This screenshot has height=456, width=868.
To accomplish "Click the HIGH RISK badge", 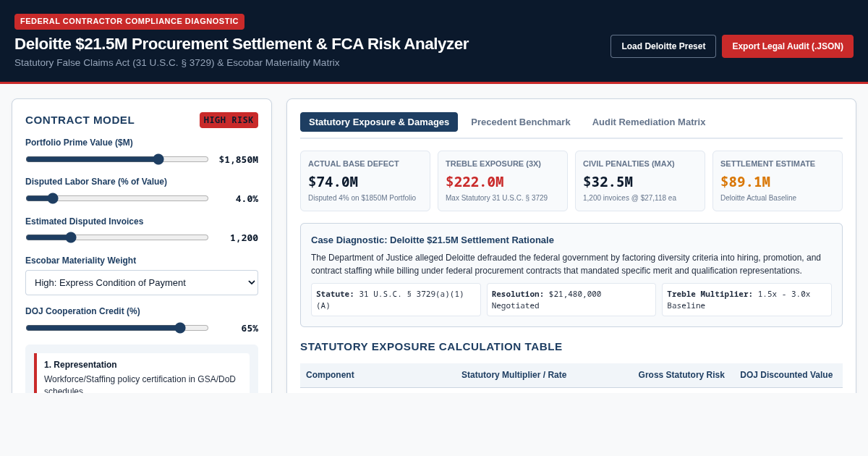I will pyautogui.click(x=229, y=120).
